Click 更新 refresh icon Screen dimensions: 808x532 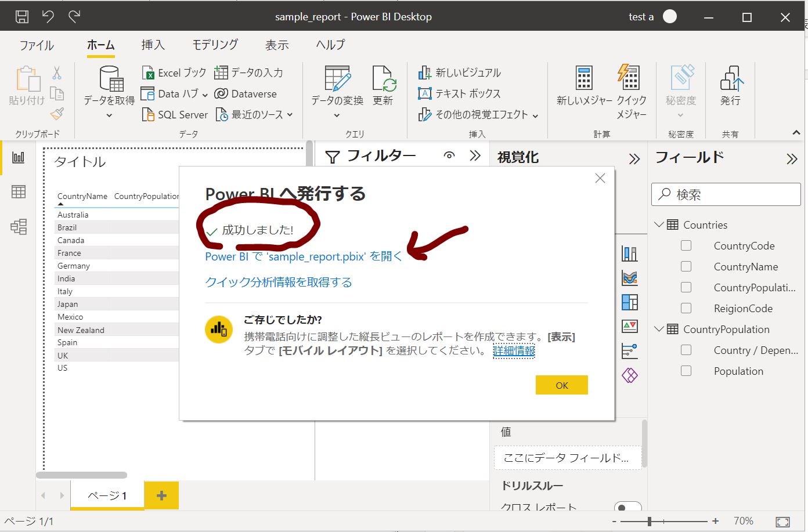[x=384, y=79]
